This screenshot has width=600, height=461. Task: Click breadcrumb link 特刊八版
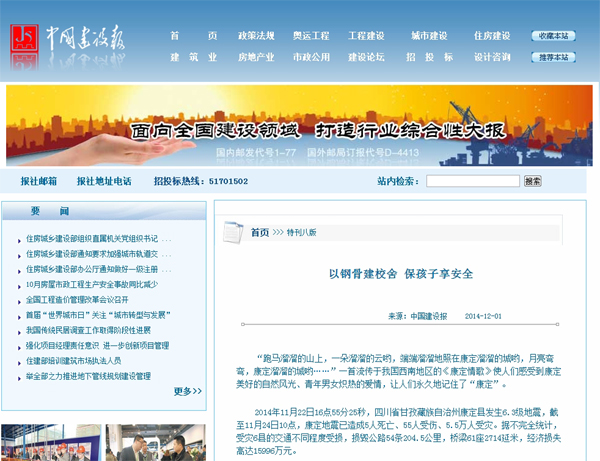(x=301, y=232)
